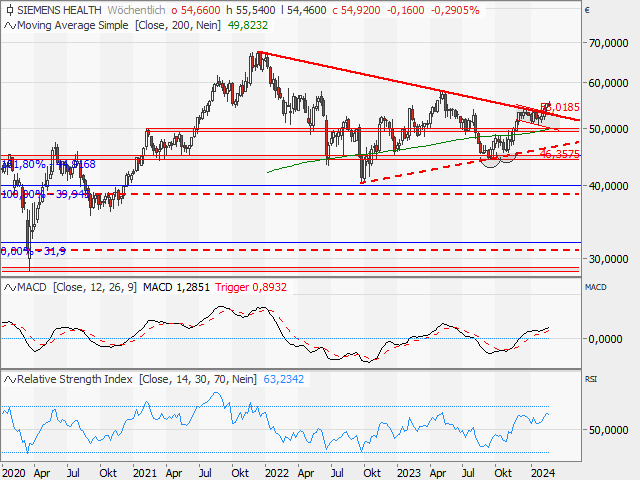The height and width of the screenshot is (480, 640).
Task: Click the 50,0000 RSI axis label
Action: [608, 430]
